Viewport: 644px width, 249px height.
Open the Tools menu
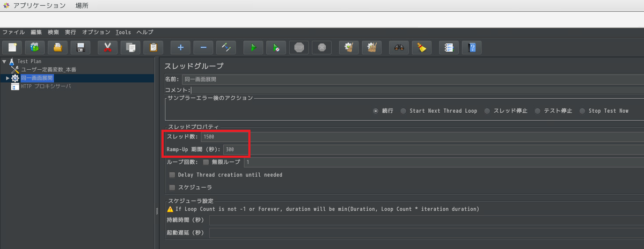point(123,32)
